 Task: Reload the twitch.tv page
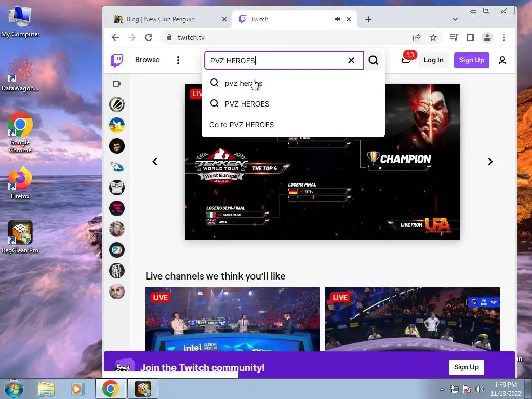[x=149, y=37]
